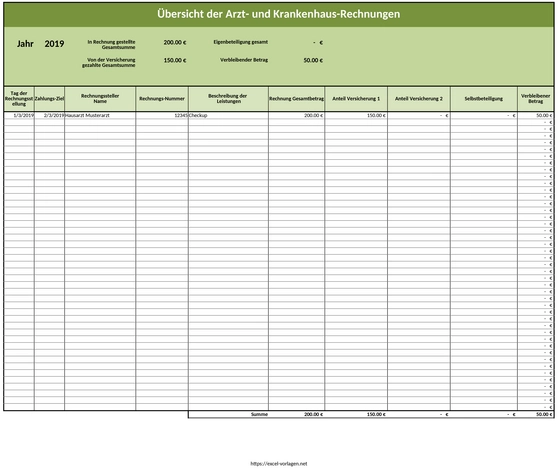Image resolution: width=558 pixels, height=469 pixels.
Task: Click 'Verbleibender Betrag' summary label
Action: tap(244, 60)
